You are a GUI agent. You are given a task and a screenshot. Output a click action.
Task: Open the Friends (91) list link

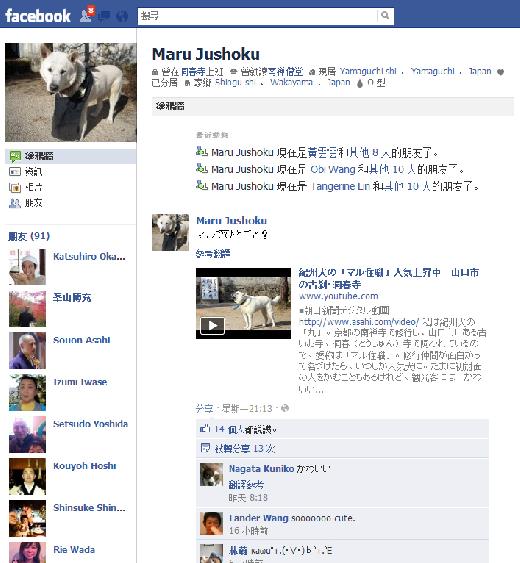[29, 236]
